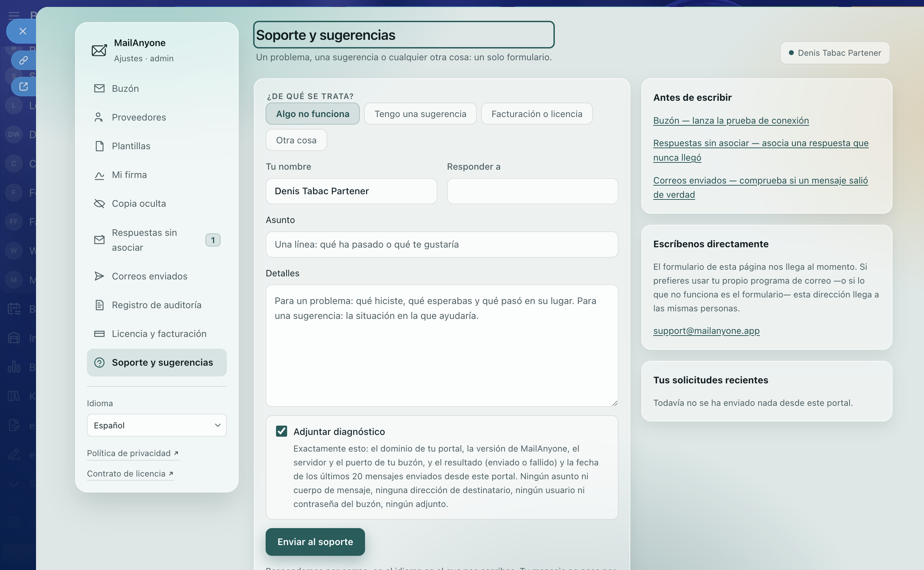Image resolution: width=924 pixels, height=570 pixels.
Task: Toggle the Adjuntar diagnóstico checkbox
Action: (282, 431)
